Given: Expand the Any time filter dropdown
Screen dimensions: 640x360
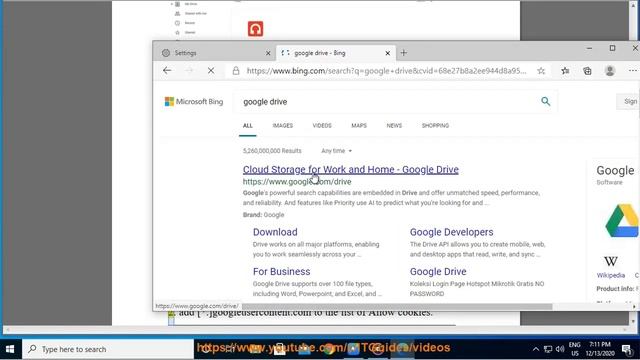Looking at the screenshot, I should pos(336,151).
